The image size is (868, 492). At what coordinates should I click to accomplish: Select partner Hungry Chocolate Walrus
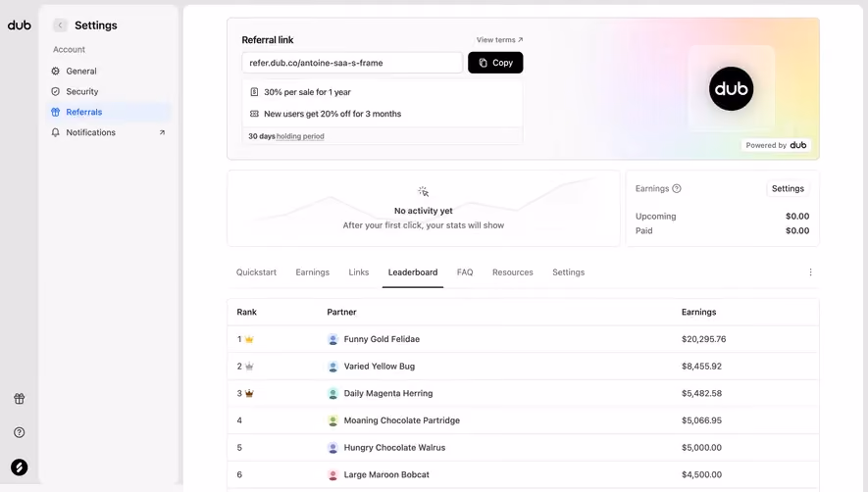pyautogui.click(x=394, y=448)
